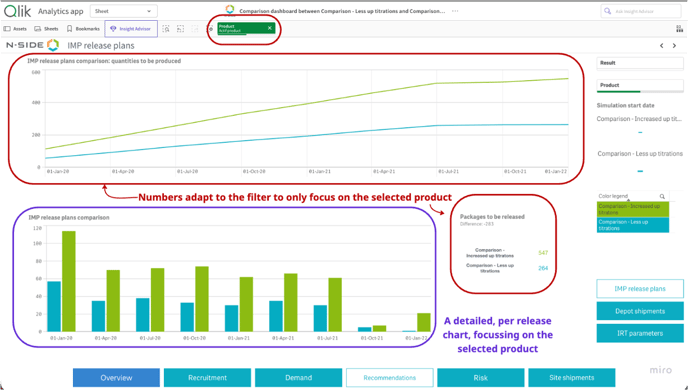Switch to the Site shipments tab
Screen dimensions: 688x390
coord(572,378)
